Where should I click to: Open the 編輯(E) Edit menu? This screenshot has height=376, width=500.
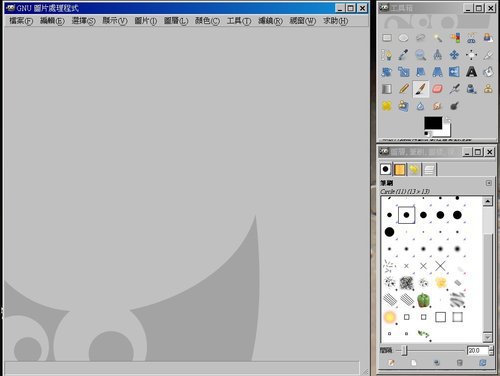pyautogui.click(x=52, y=21)
